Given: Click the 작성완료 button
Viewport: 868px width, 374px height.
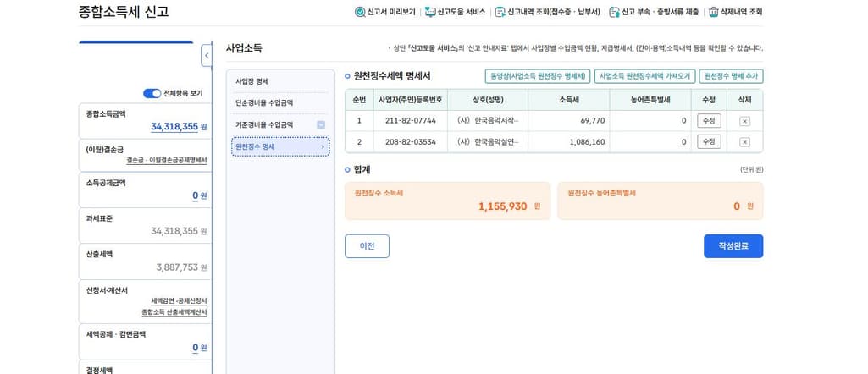Looking at the screenshot, I should (x=733, y=245).
